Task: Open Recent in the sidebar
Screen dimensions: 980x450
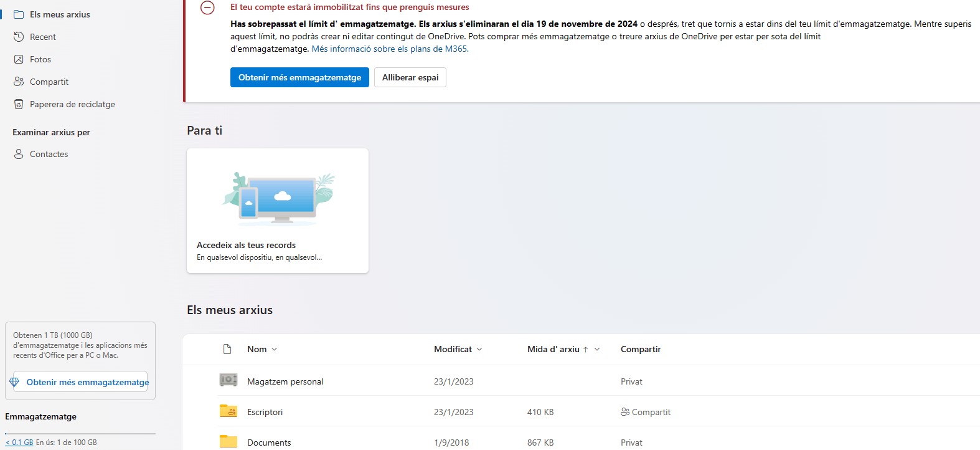Action: [x=43, y=37]
